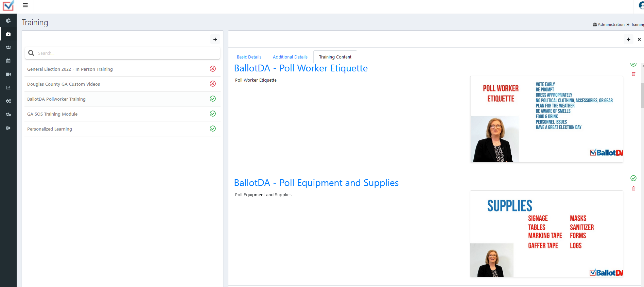Click the training search field
This screenshot has width=644, height=287.
126,53
